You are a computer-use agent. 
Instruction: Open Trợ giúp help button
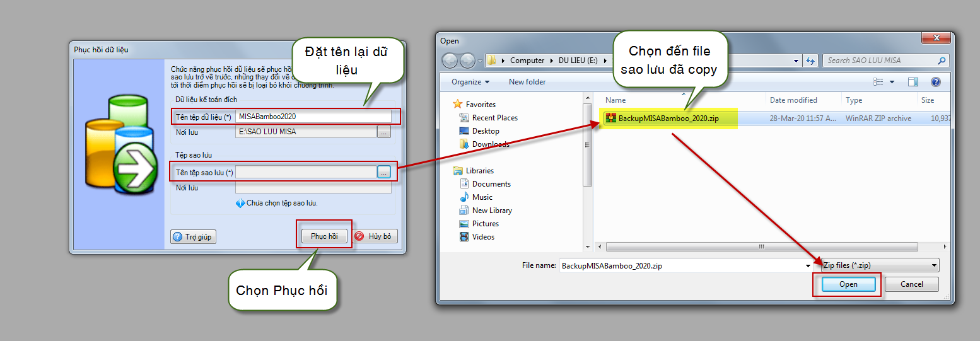(194, 237)
